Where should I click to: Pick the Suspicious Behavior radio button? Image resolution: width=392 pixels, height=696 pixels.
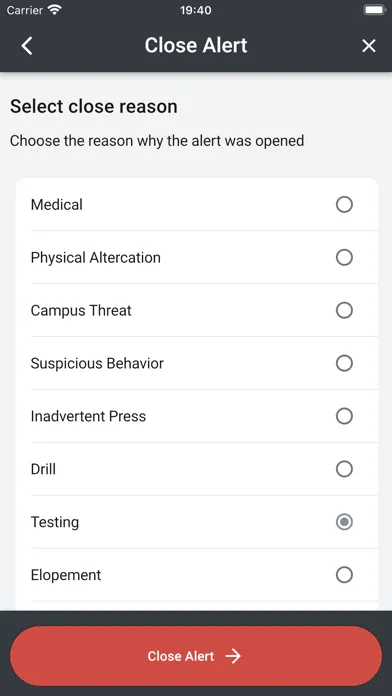[x=344, y=363]
